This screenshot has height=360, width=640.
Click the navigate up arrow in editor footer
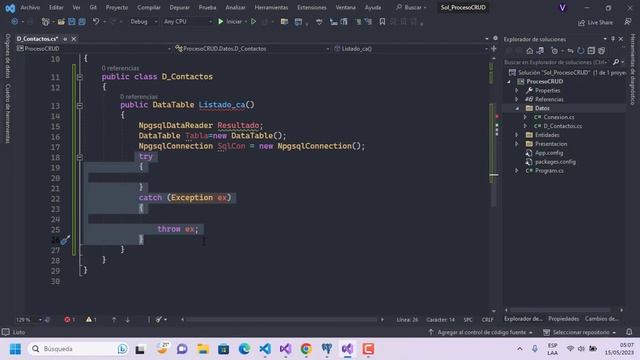pos(114,320)
